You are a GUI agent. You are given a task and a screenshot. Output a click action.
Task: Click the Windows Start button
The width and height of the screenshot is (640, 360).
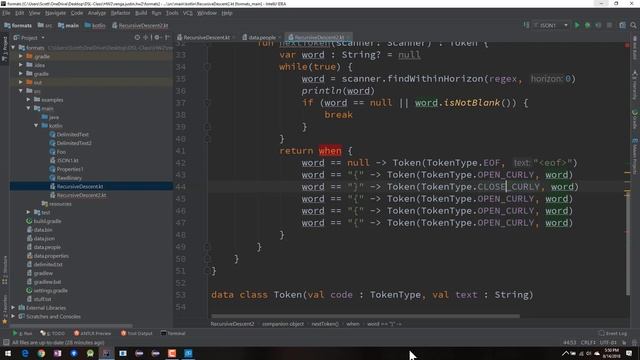point(8,353)
